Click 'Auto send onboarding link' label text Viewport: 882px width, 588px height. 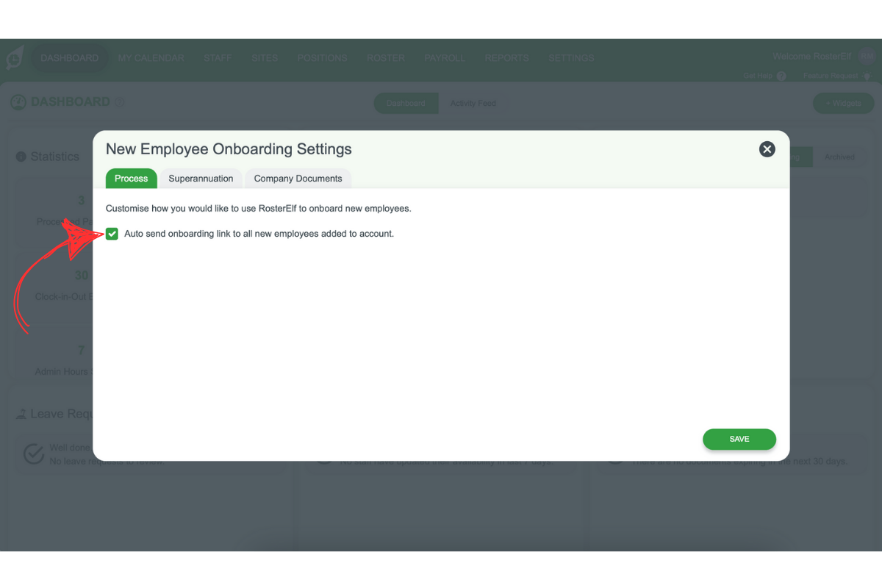coord(259,234)
